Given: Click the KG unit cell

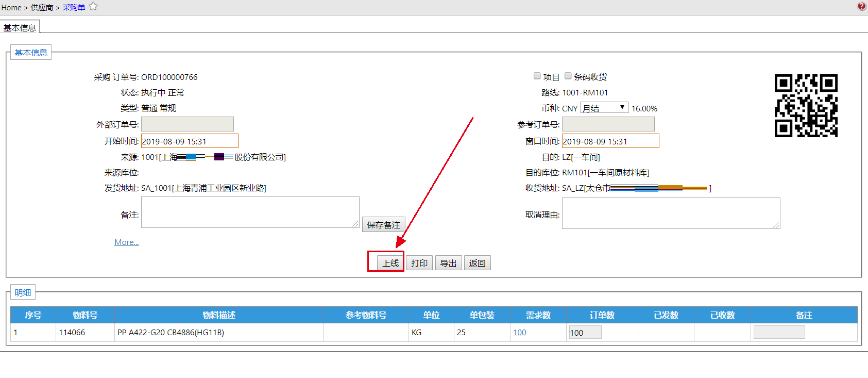Looking at the screenshot, I should 432,333.
